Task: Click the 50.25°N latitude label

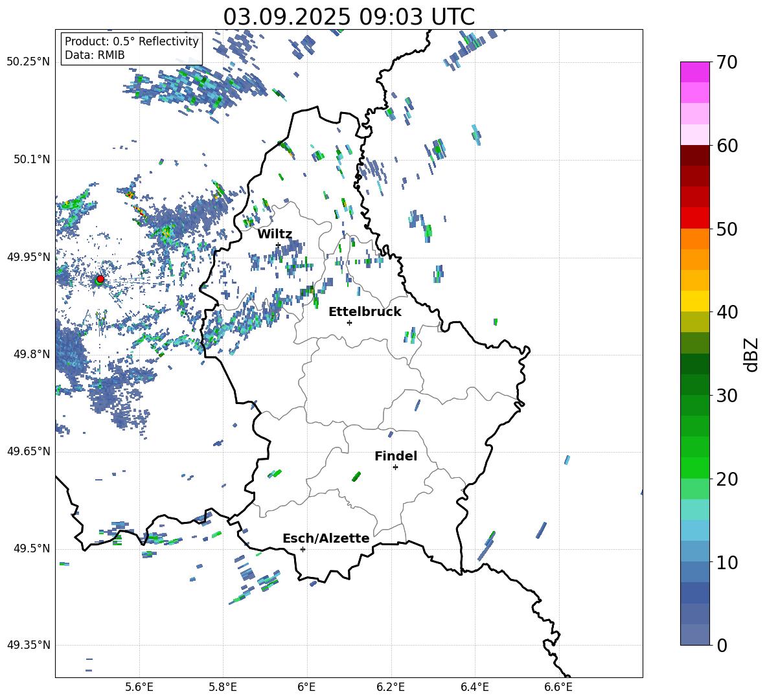Action: tap(29, 62)
